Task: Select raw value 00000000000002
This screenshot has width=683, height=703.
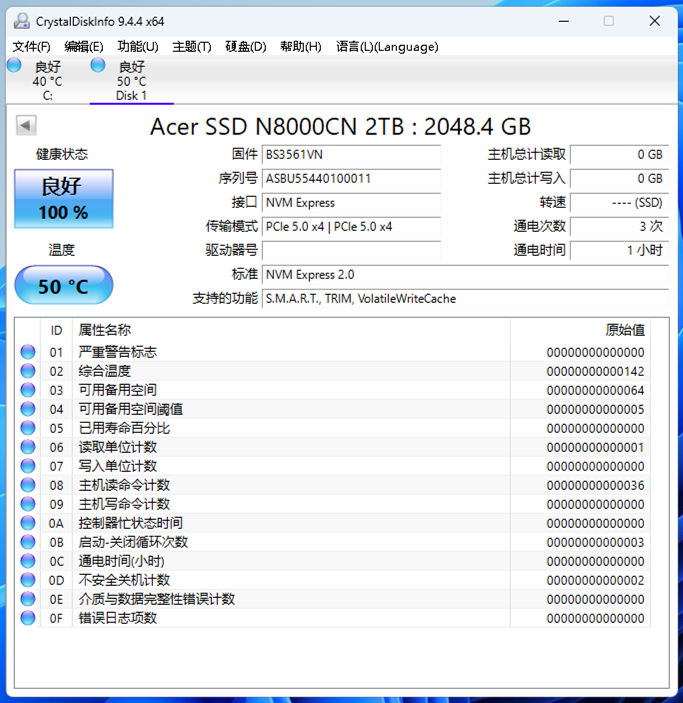Action: tap(595, 581)
